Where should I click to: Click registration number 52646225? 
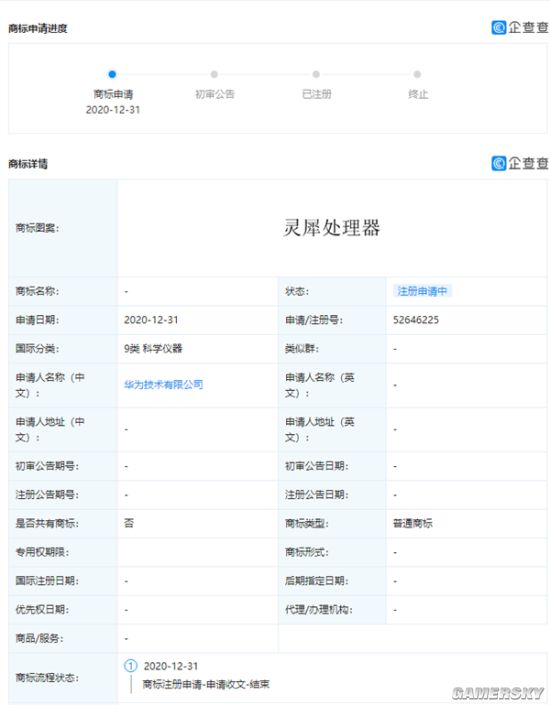[x=416, y=320]
